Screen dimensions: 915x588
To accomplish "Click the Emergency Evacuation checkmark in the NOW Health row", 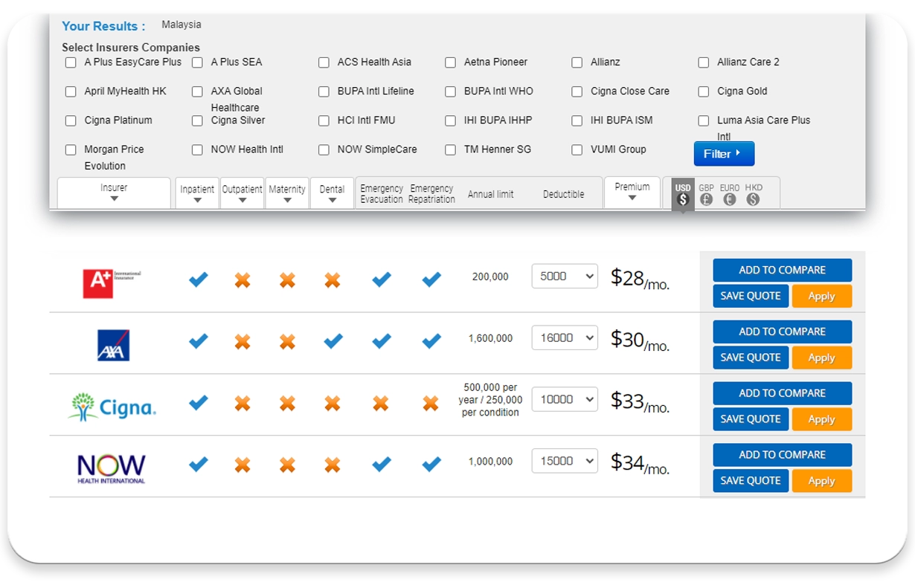I will click(382, 465).
